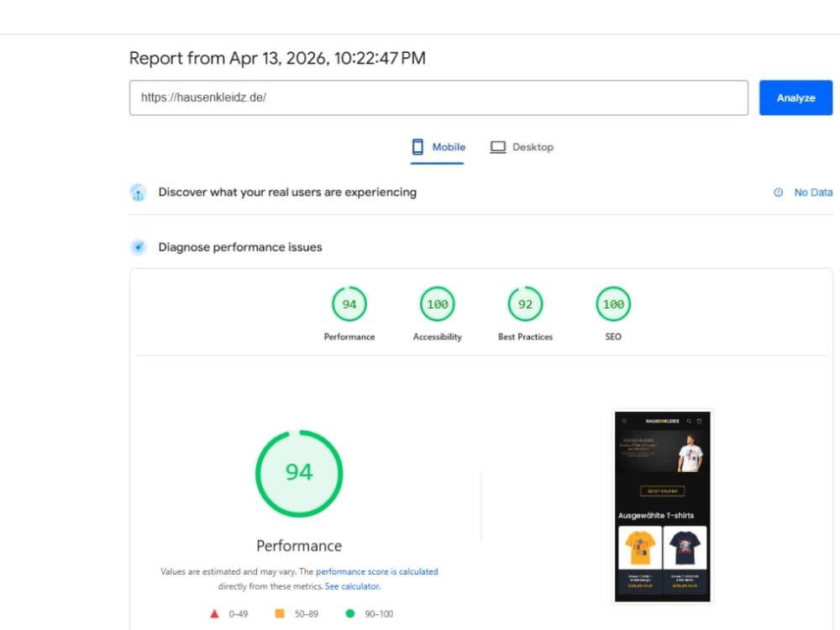Select the 100 SEO score gauge

click(613, 304)
